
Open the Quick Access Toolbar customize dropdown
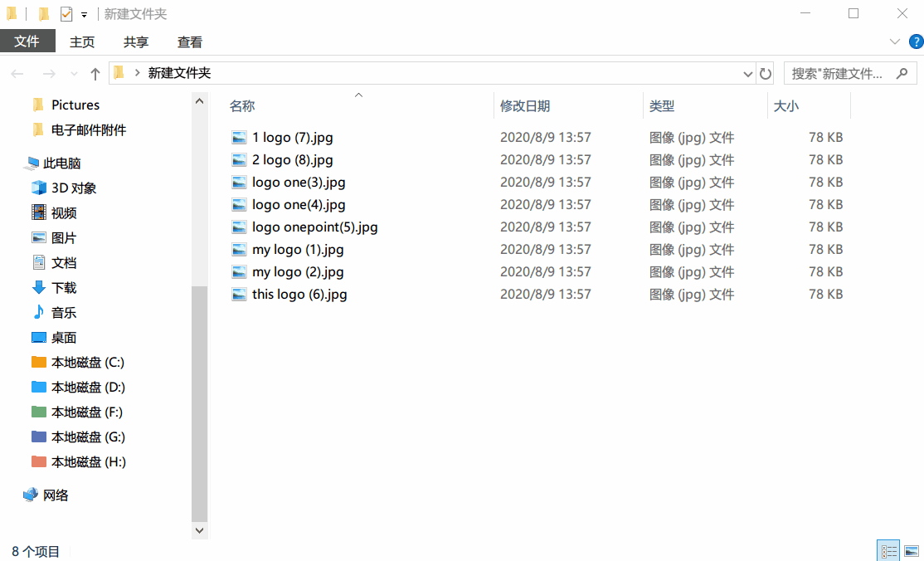pos(85,15)
